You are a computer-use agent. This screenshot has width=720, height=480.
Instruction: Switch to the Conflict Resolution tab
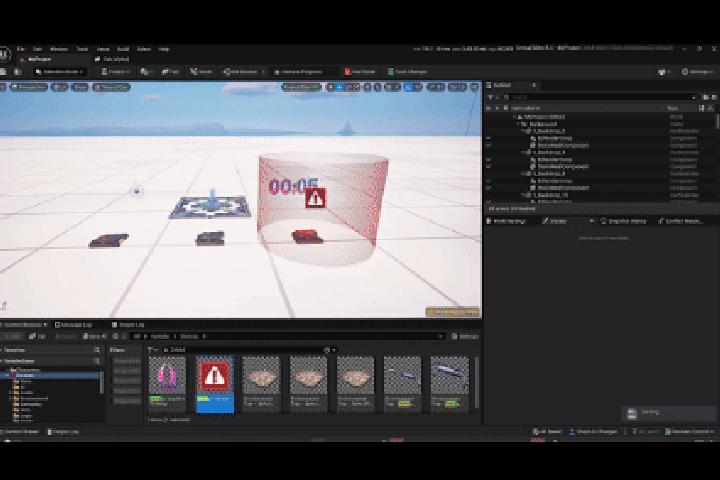click(681, 221)
